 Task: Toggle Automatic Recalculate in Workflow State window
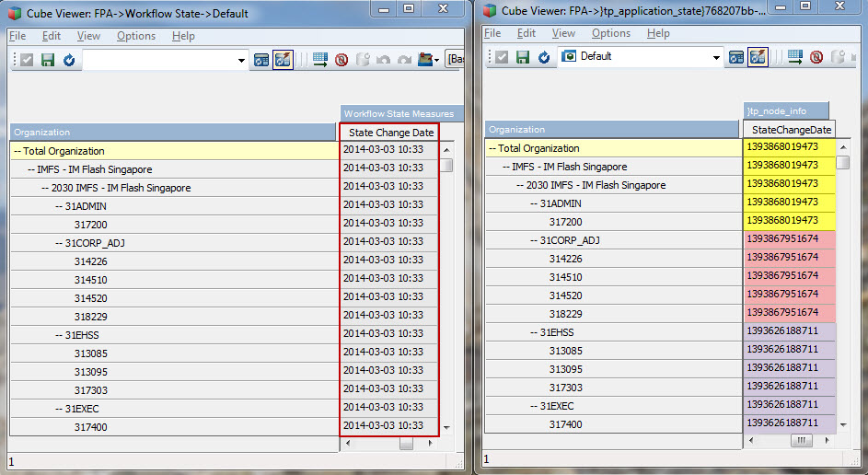coord(283,59)
